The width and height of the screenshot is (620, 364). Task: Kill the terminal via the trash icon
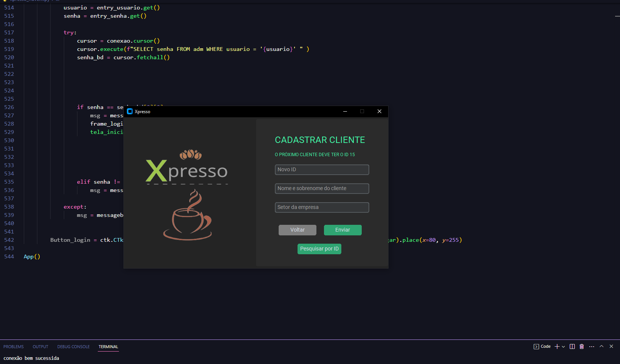pos(581,346)
